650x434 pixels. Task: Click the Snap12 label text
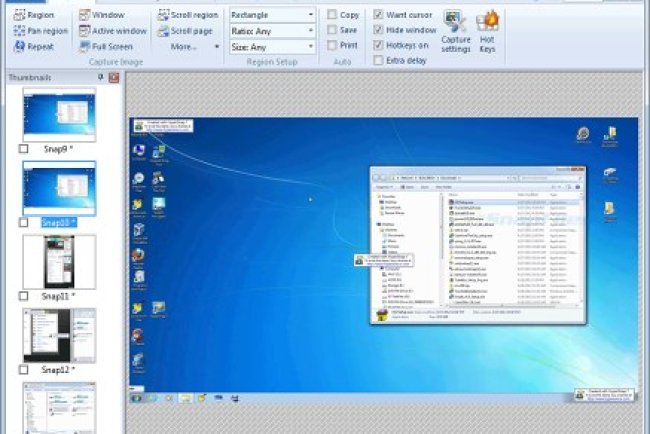tap(58, 369)
